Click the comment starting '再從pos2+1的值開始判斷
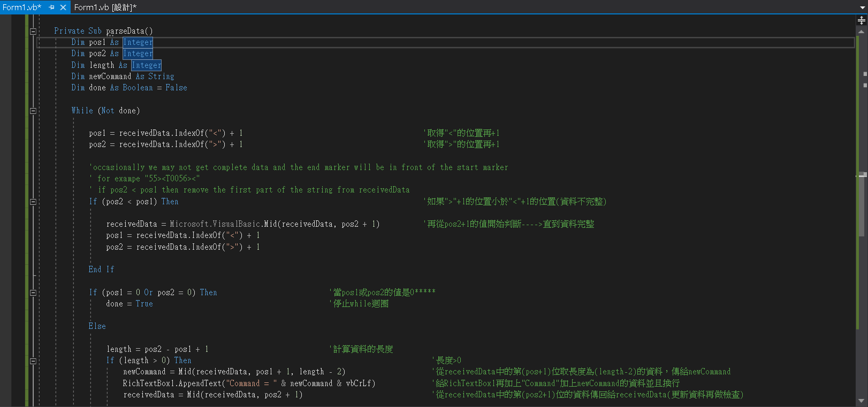The image size is (868, 407). tap(509, 224)
